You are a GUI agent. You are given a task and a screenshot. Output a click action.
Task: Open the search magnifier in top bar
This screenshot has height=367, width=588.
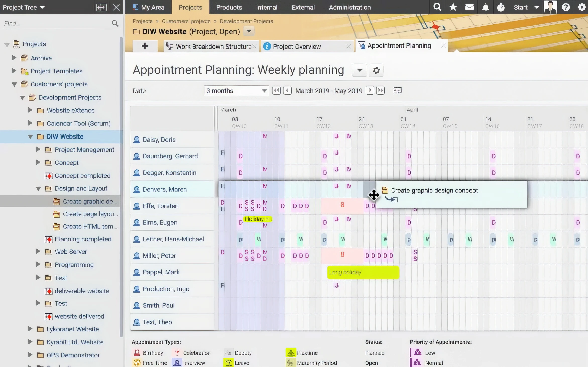tap(437, 7)
